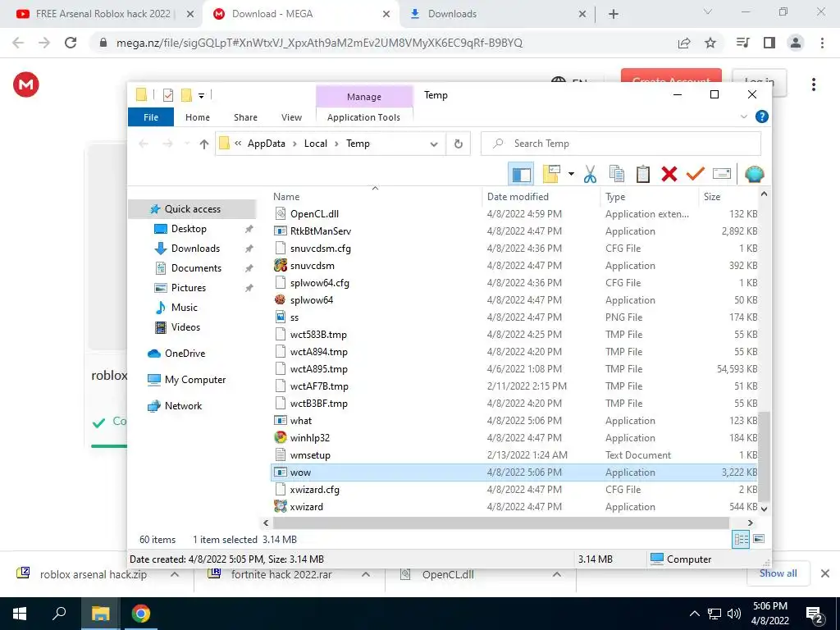Click the Paste clipboard toolbar icon
Screen dimensions: 840x630
(x=643, y=174)
